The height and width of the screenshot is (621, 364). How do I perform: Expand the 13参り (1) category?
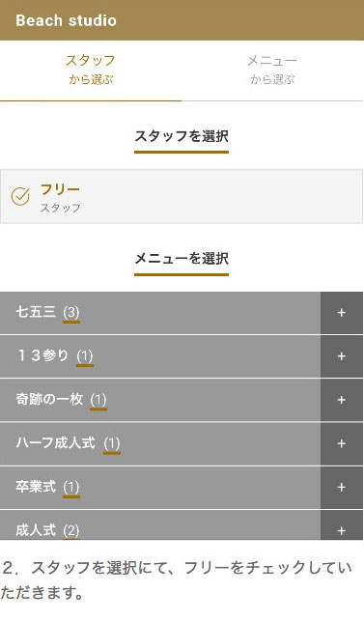tap(160, 356)
